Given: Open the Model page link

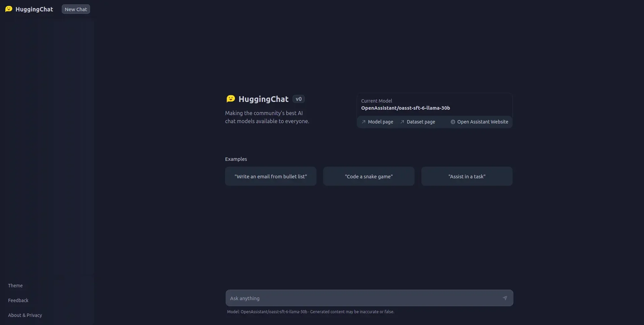Looking at the screenshot, I should pos(380,122).
